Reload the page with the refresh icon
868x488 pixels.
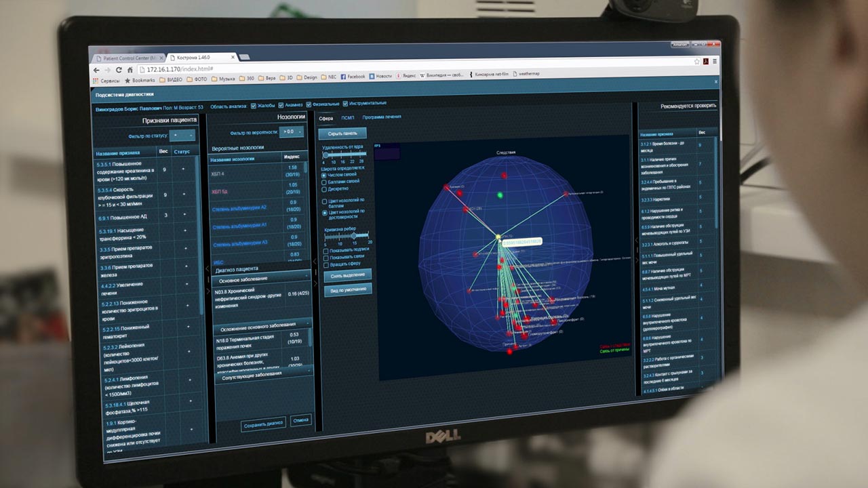[119, 70]
